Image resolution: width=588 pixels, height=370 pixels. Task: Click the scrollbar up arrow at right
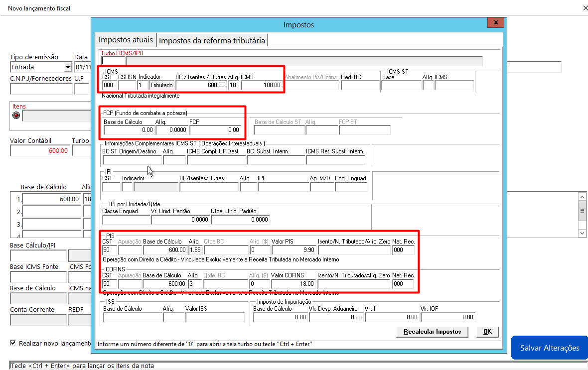[x=582, y=197]
